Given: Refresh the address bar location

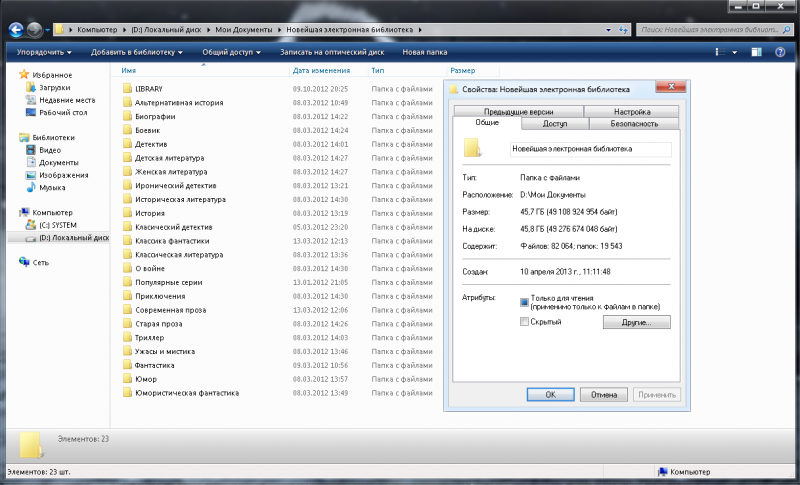Looking at the screenshot, I should [x=623, y=30].
